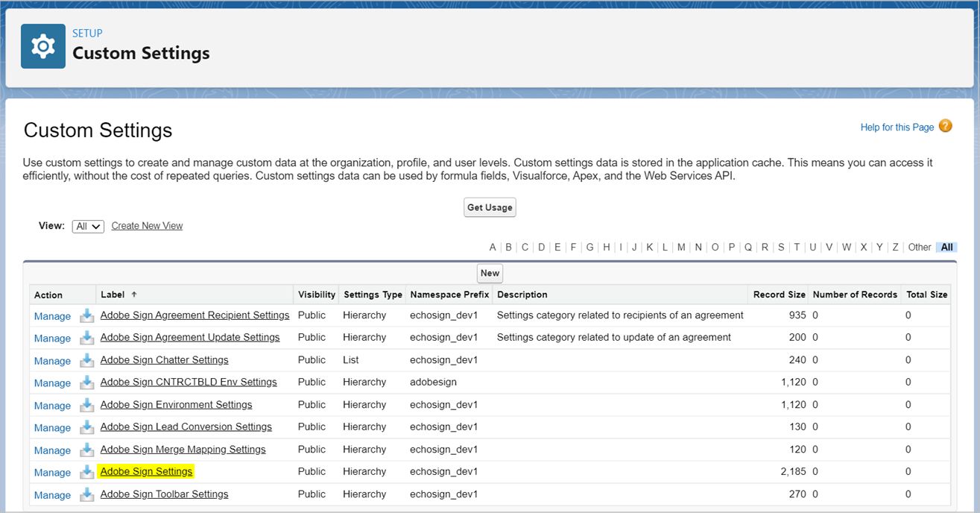Open the highlighted Adobe Sign Settings label
980x513 pixels.
[147, 471]
